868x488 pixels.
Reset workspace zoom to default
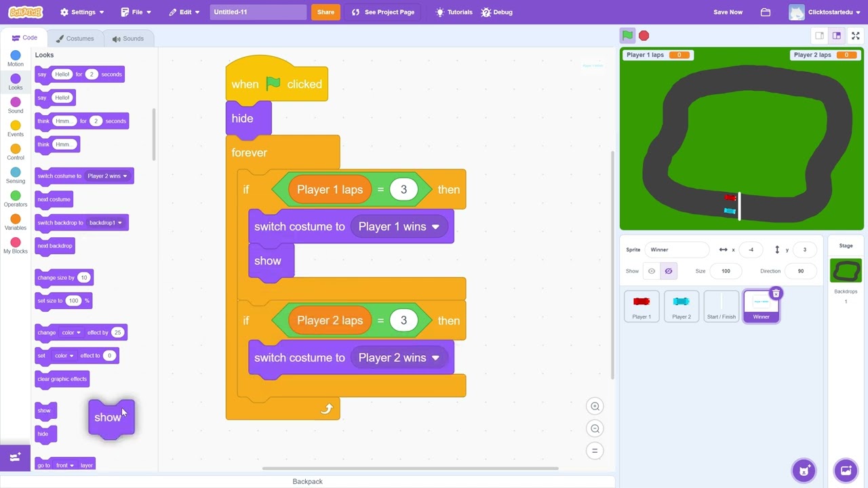(595, 451)
